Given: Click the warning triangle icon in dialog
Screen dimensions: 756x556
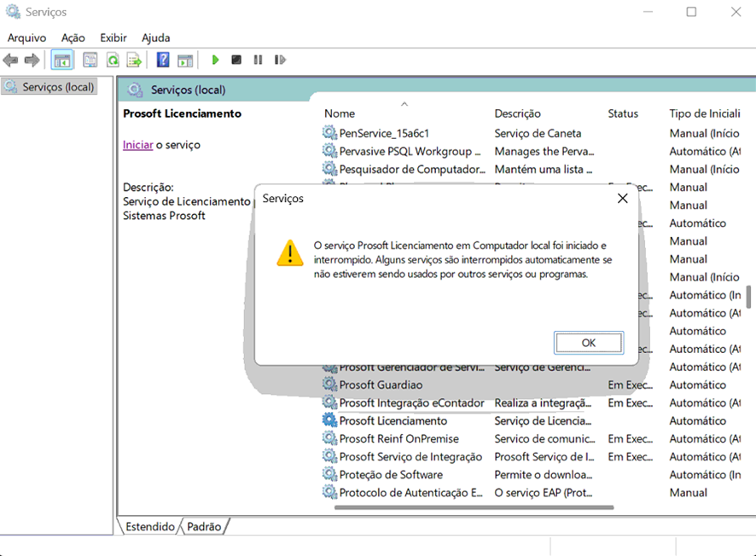Looking at the screenshot, I should [290, 253].
